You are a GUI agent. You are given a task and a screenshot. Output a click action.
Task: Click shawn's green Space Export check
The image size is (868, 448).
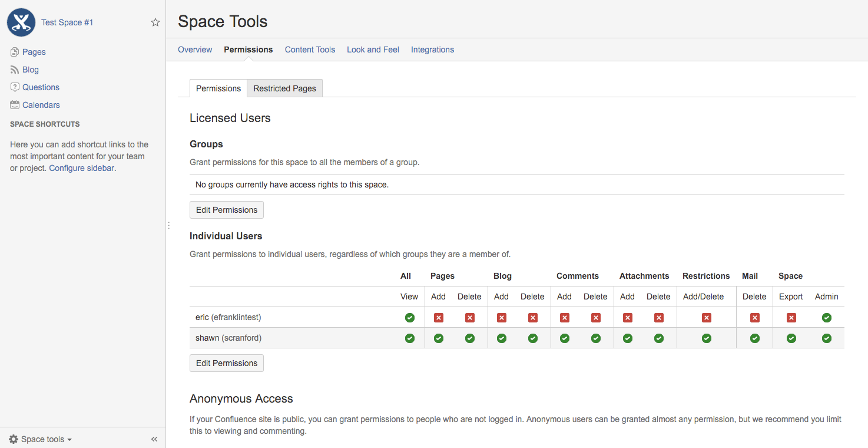(x=791, y=338)
